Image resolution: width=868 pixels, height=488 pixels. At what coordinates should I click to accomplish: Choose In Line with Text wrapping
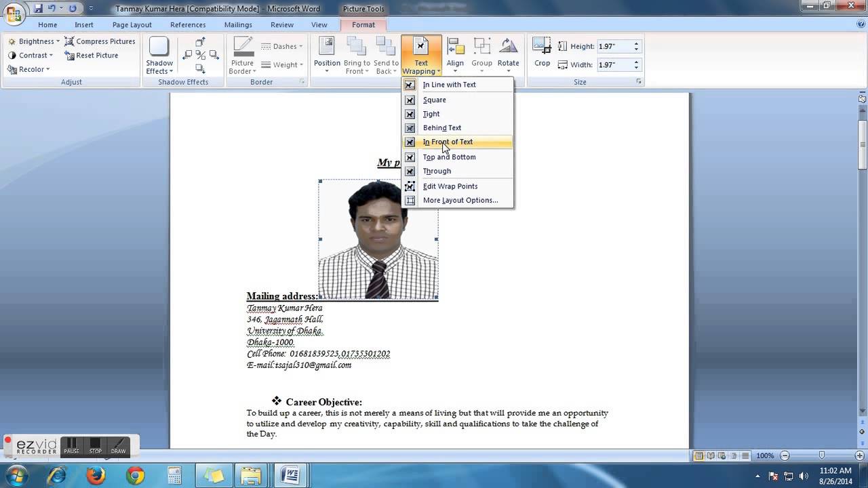coord(458,85)
